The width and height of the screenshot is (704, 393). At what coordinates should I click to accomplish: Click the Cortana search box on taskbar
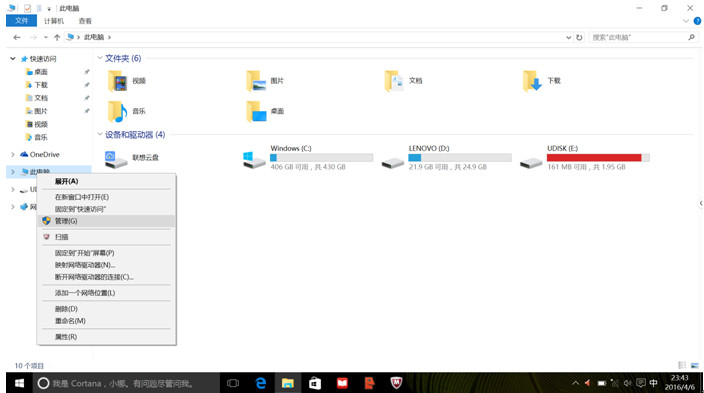coord(126,383)
